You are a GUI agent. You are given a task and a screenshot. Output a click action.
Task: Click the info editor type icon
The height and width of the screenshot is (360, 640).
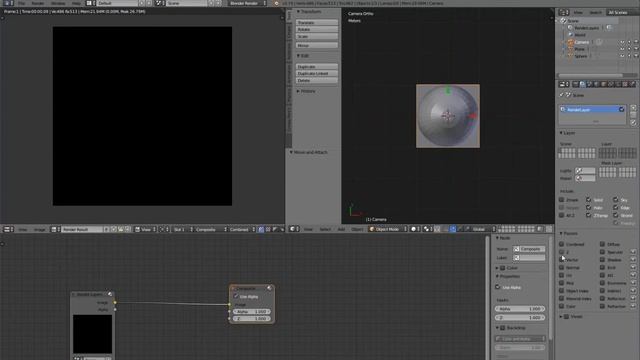[x=8, y=3]
